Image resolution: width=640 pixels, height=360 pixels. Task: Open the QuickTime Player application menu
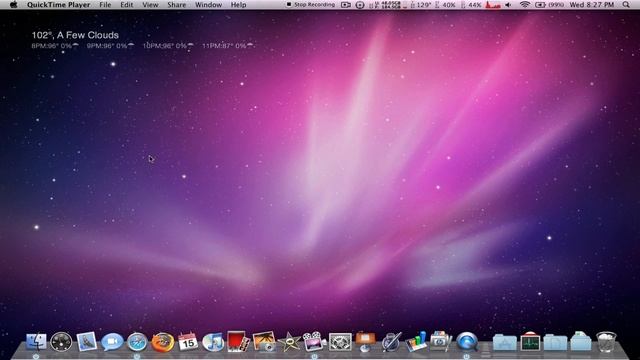59,5
